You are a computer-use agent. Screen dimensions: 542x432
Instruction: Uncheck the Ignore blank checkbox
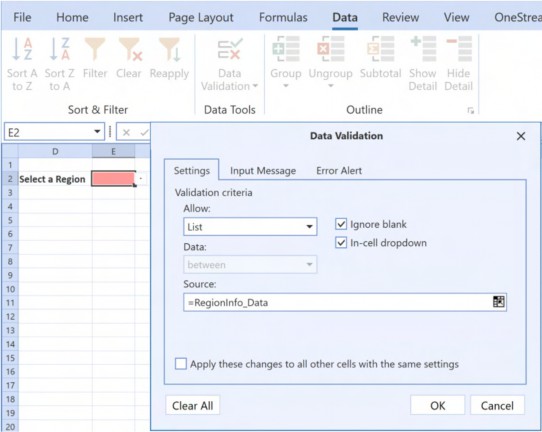pos(341,224)
